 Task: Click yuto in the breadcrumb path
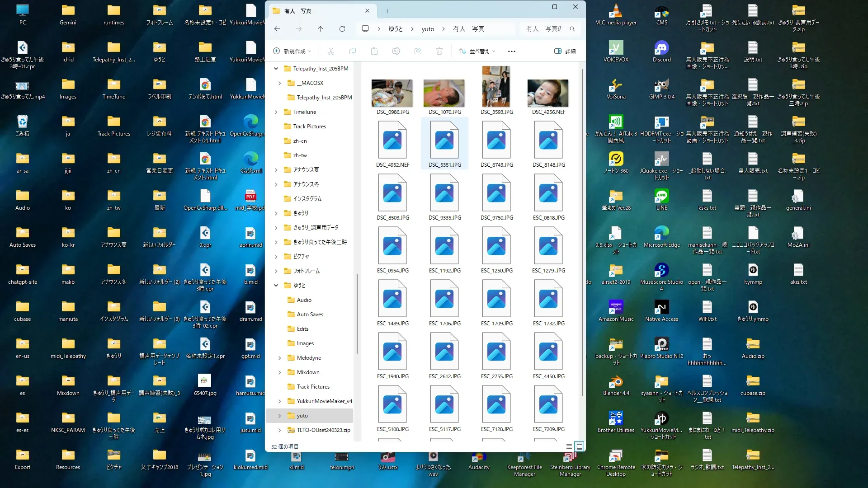coord(428,29)
